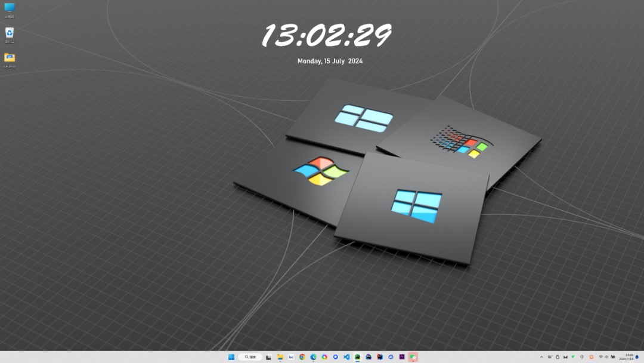Open the network Wi-Fi settings flyout
Viewport: 644px width, 363px height.
click(x=601, y=357)
